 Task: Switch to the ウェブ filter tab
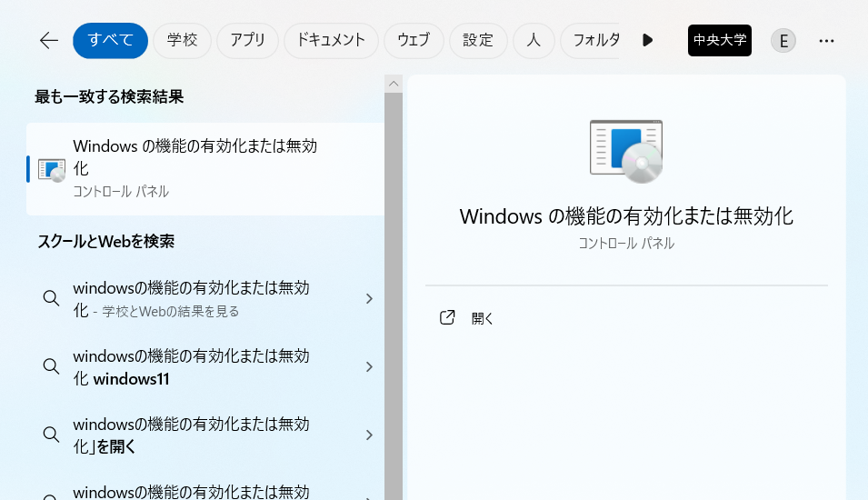(x=414, y=40)
